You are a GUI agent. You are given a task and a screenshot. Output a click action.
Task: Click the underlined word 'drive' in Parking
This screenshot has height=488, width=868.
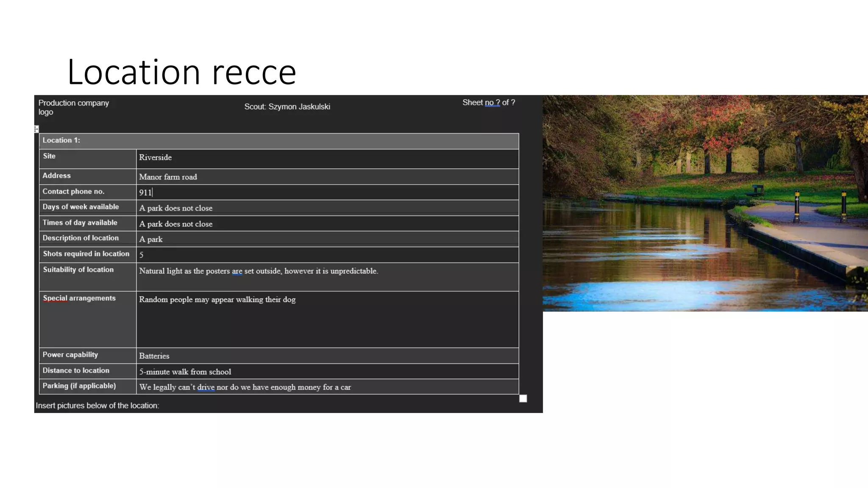click(x=206, y=387)
